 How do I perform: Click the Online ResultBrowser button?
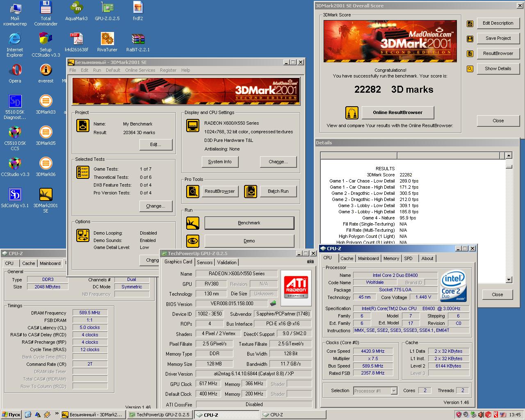[x=397, y=112]
